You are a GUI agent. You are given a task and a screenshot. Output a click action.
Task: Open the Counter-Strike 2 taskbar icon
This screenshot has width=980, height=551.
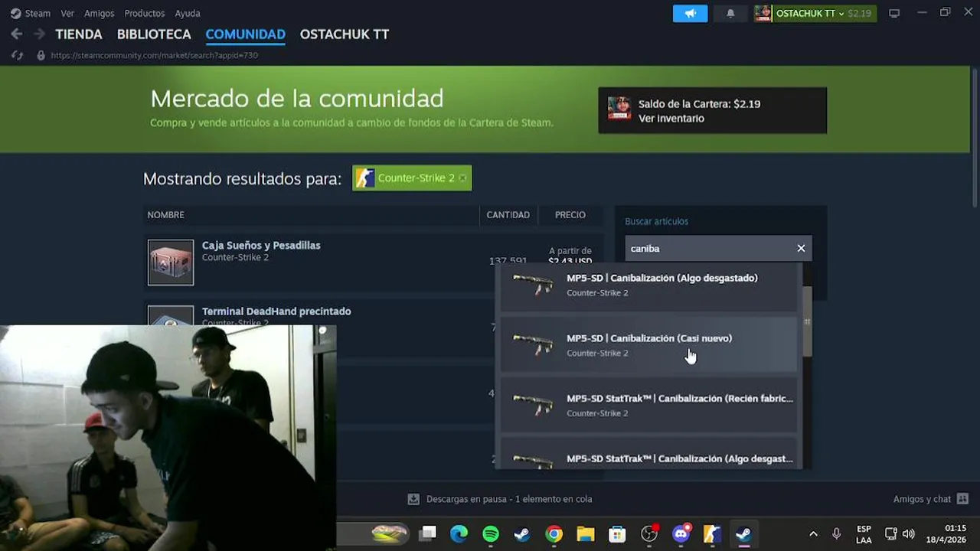pos(712,534)
